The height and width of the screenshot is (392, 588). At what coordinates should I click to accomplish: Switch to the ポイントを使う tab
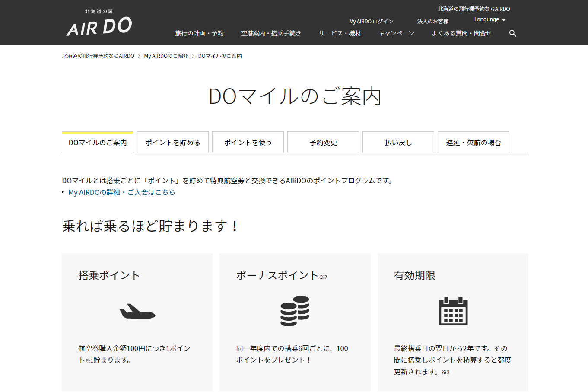click(248, 142)
